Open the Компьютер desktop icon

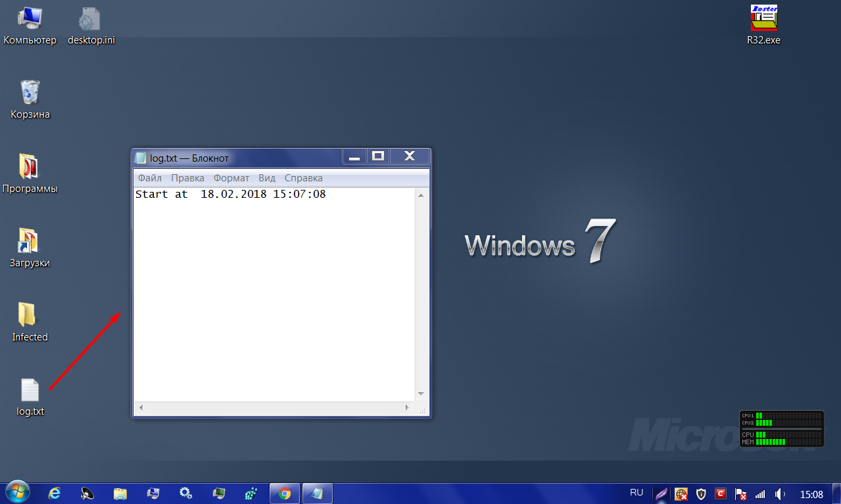pyautogui.click(x=30, y=26)
